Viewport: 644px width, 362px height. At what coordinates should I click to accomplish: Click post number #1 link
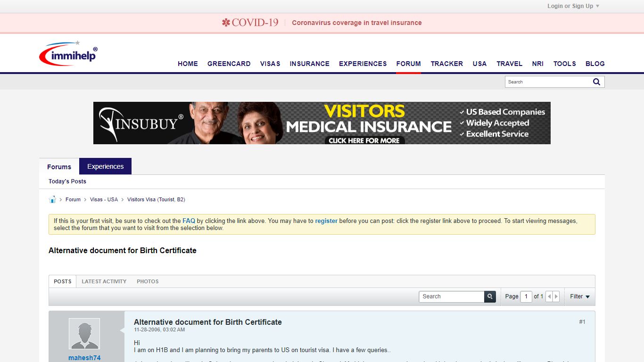pyautogui.click(x=582, y=322)
